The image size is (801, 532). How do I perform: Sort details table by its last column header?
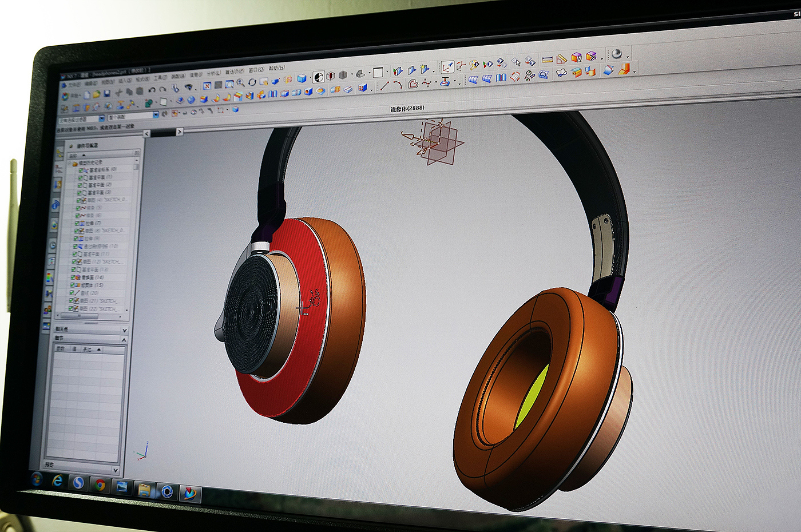pyautogui.click(x=91, y=349)
